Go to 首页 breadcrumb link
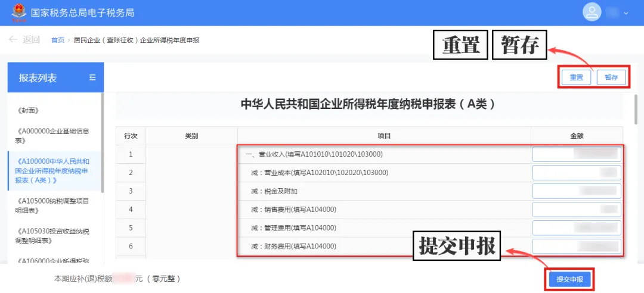 point(57,40)
